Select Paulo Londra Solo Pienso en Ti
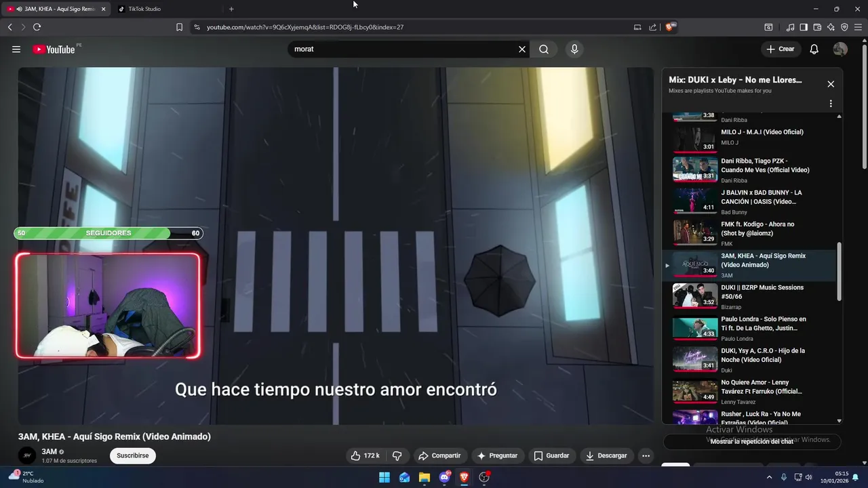 tap(749, 328)
